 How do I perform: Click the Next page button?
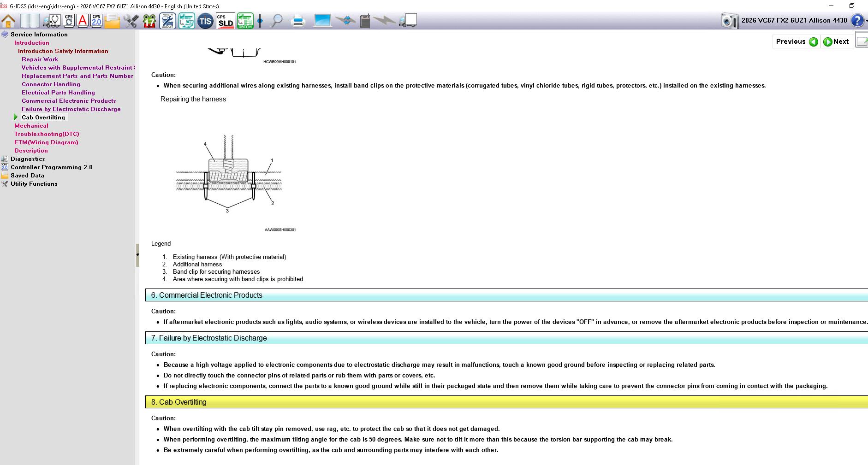click(x=837, y=41)
